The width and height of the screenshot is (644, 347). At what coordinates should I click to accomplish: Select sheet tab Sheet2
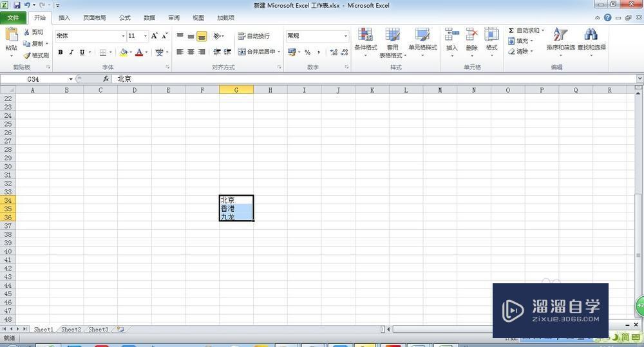point(71,330)
